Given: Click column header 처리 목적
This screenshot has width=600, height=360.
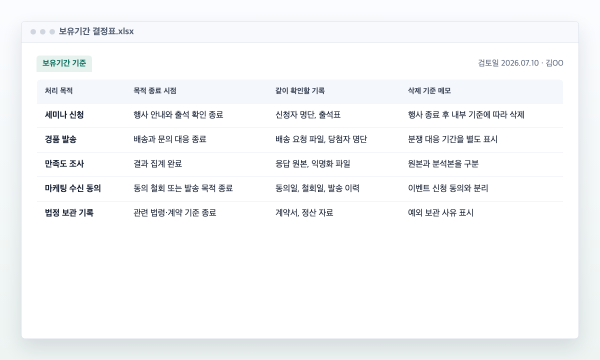Looking at the screenshot, I should (x=59, y=91).
